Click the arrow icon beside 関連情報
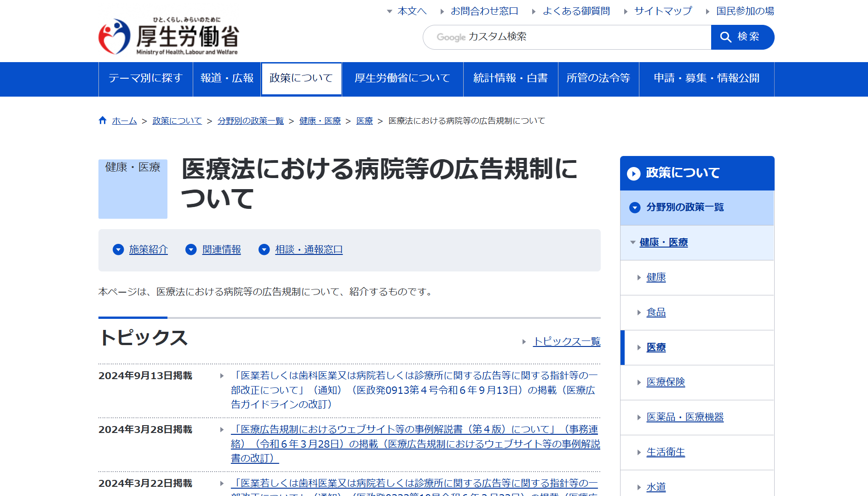 (x=191, y=249)
